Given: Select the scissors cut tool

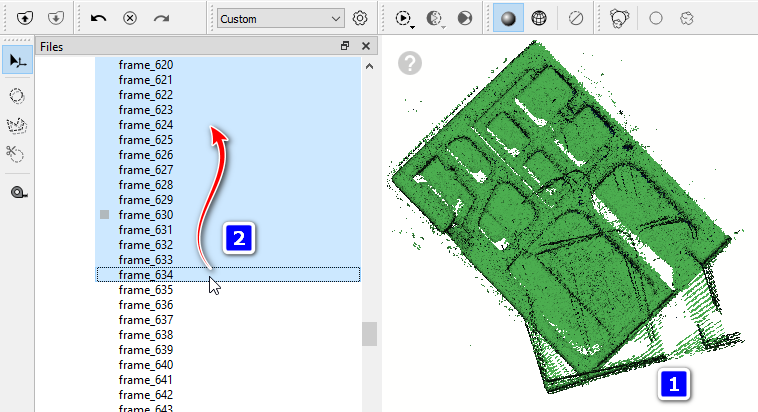Looking at the screenshot, I should (x=16, y=154).
